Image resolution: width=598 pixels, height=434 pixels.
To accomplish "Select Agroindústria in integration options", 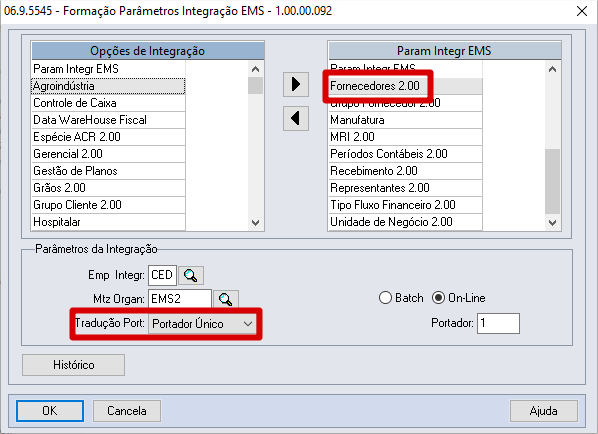I will click(108, 86).
